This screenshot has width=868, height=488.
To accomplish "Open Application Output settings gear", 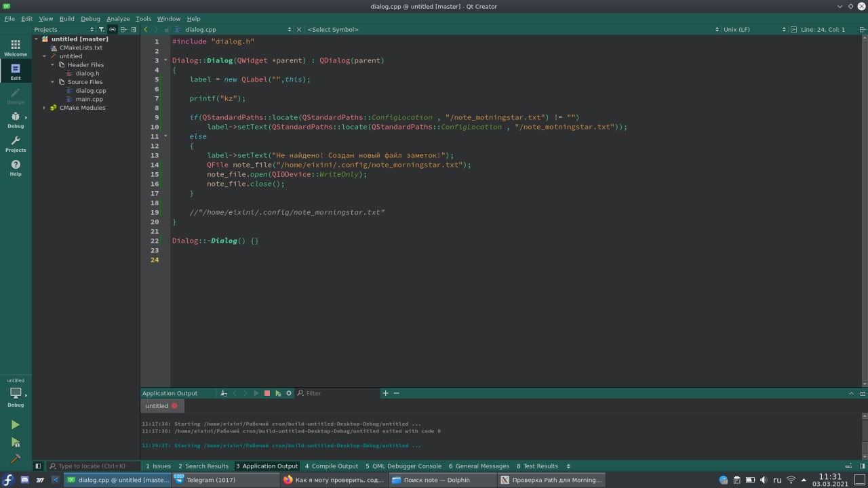I will point(289,393).
